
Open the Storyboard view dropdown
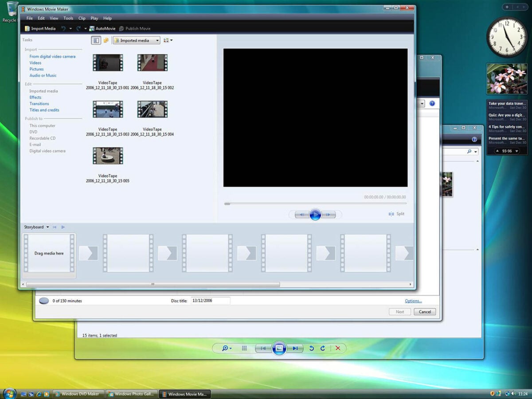click(x=36, y=227)
